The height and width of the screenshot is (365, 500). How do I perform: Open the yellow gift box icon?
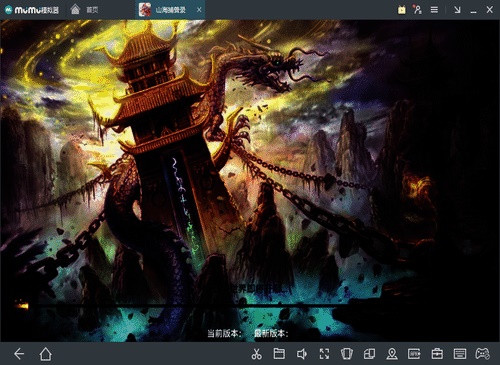pos(402,10)
